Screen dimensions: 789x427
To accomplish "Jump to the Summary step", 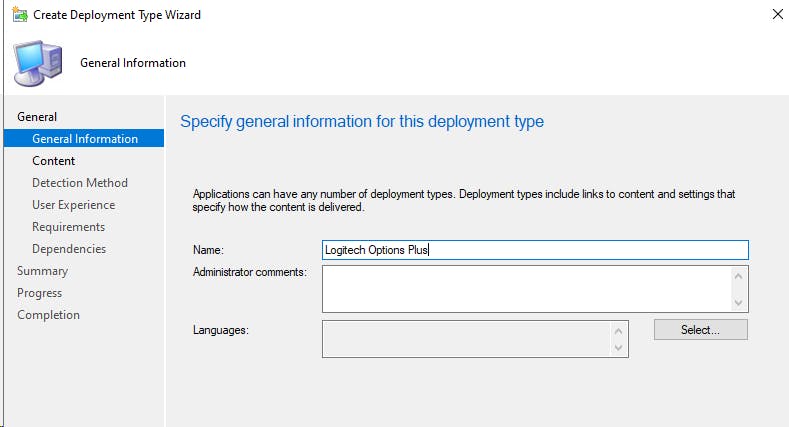I will coord(42,271).
